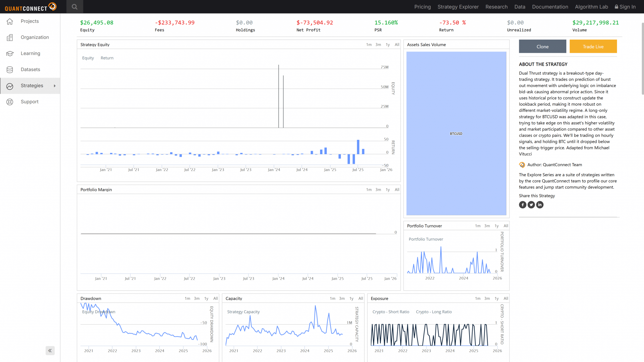Image resolution: width=644 pixels, height=362 pixels.
Task: Click the Clone button
Action: pyautogui.click(x=542, y=47)
